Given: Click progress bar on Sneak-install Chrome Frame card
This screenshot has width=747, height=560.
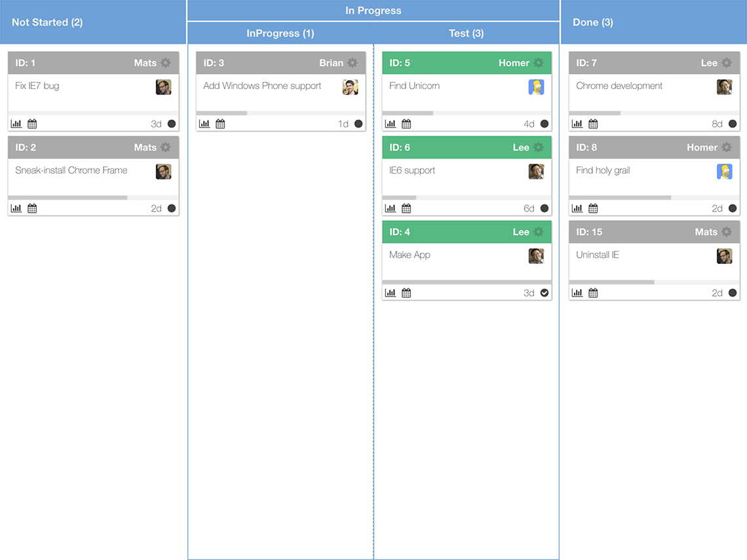Looking at the screenshot, I should (x=93, y=198).
